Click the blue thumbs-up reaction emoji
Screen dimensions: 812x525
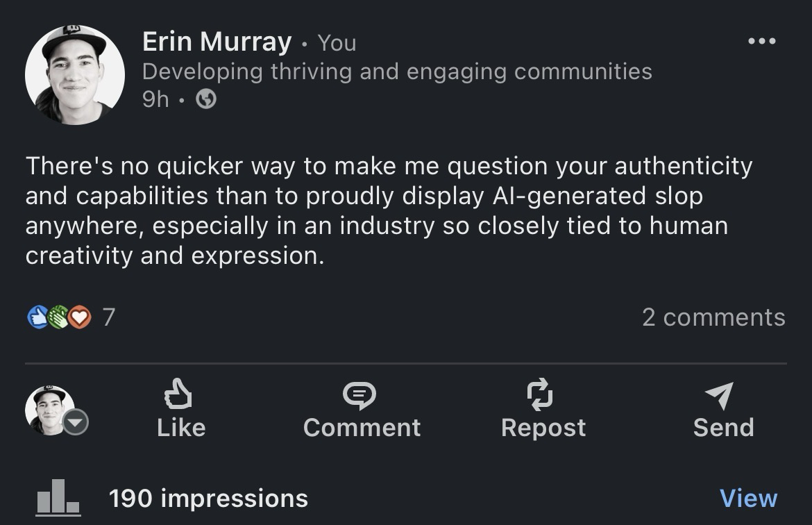click(x=37, y=317)
